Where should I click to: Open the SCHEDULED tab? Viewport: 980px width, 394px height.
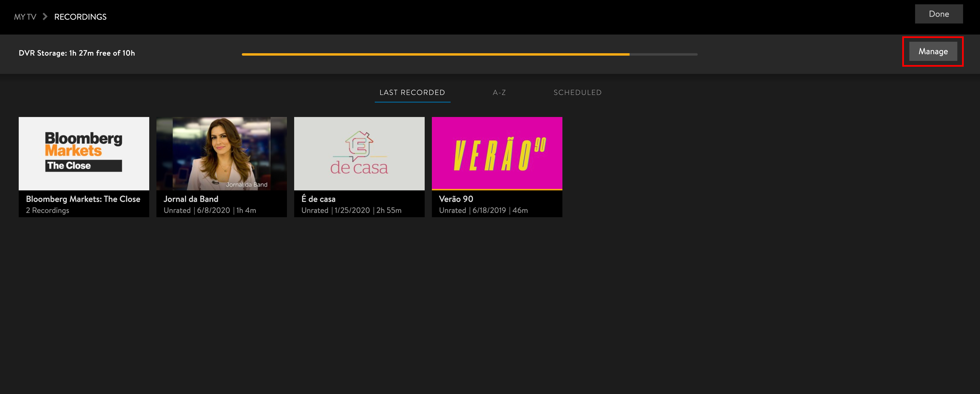[x=577, y=93]
